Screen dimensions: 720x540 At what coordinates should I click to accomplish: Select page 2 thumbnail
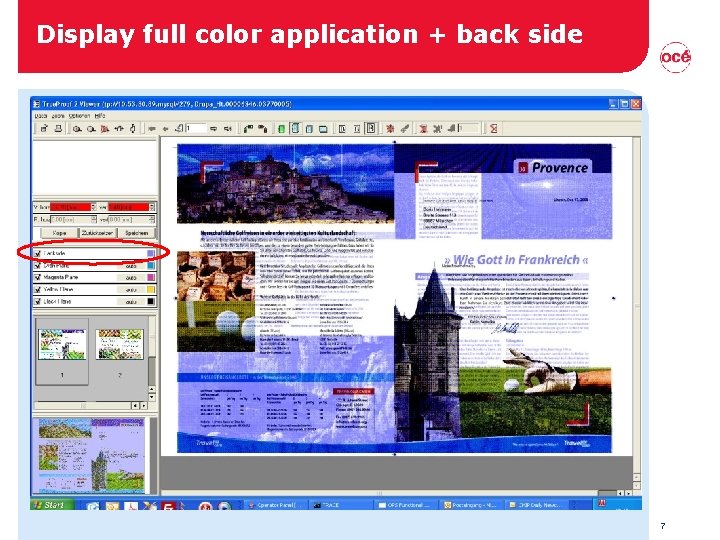pyautogui.click(x=119, y=344)
